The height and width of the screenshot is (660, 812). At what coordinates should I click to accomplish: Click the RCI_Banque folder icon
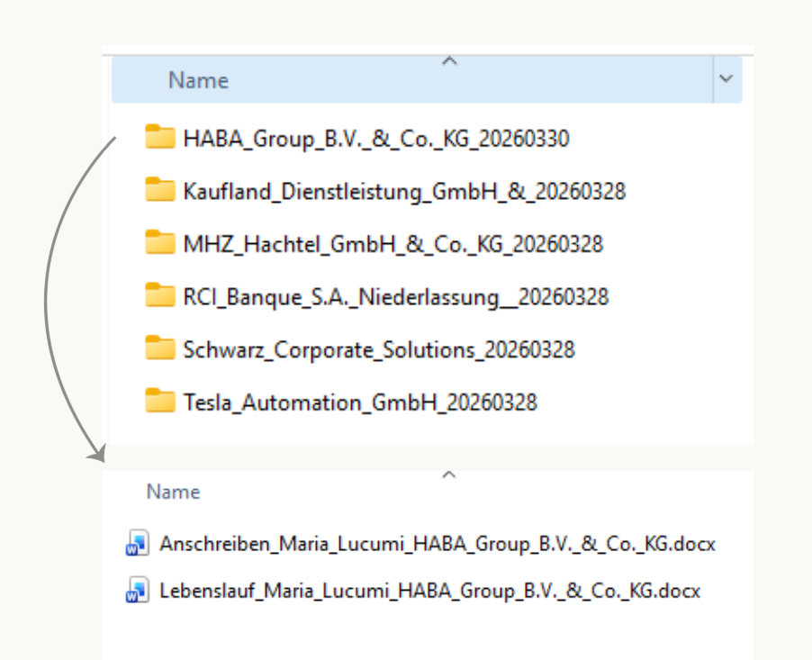pos(160,296)
